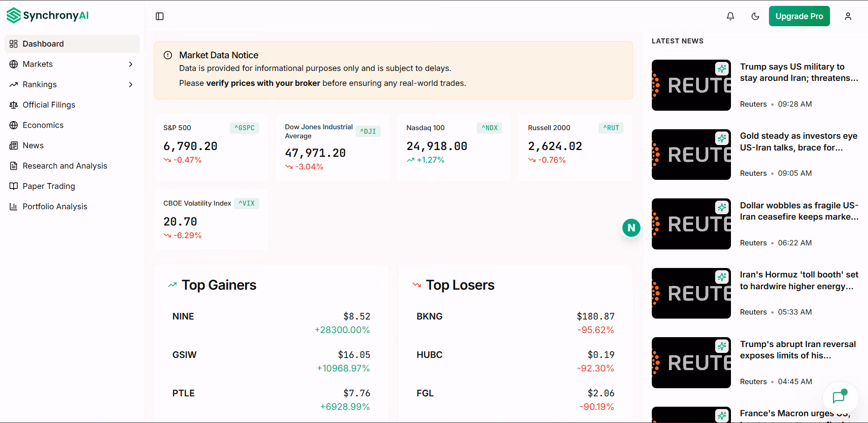Open headline 'Trump says US military to stay'

(x=799, y=72)
